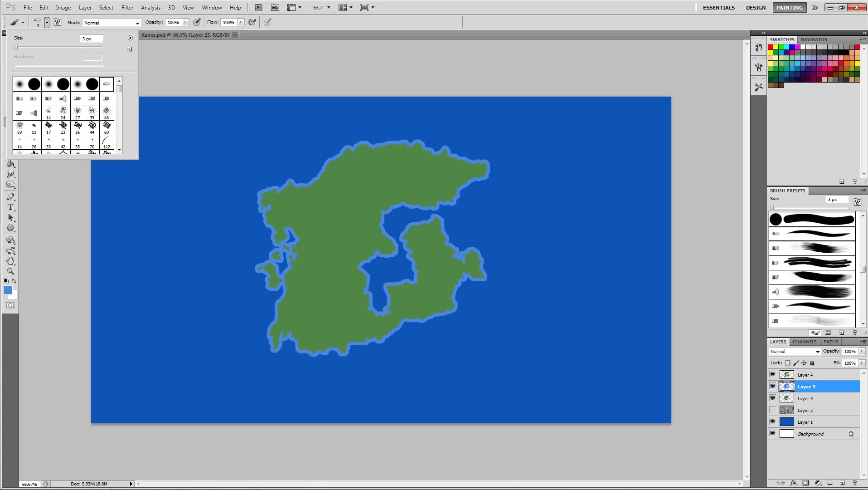Select the Pen tool in the toolbox
Viewport: 868px width, 490px height.
(10, 197)
